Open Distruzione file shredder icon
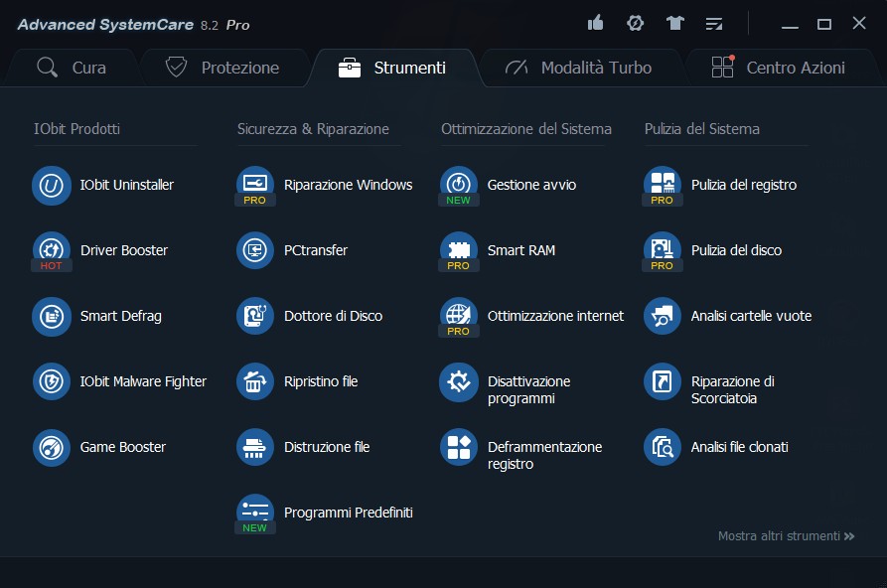 tap(255, 448)
